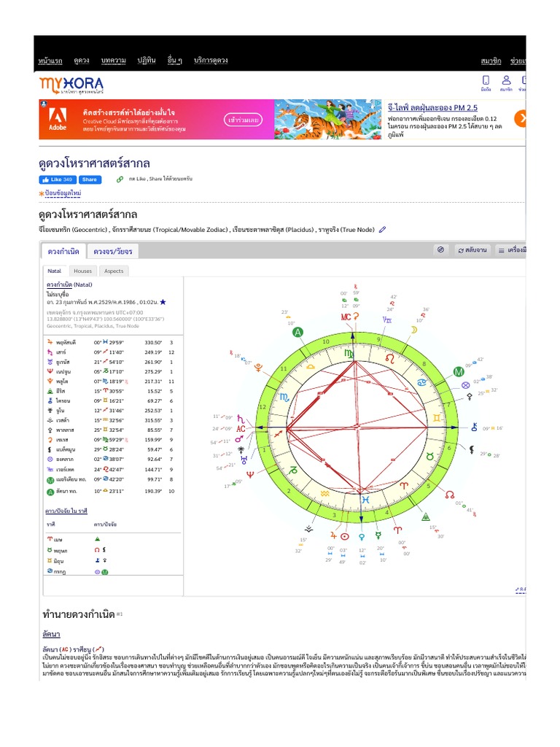Open the จี-ไลฟ์ PM 2.5 ad link
Viewport: 560px width, 747px height.
[x=432, y=108]
